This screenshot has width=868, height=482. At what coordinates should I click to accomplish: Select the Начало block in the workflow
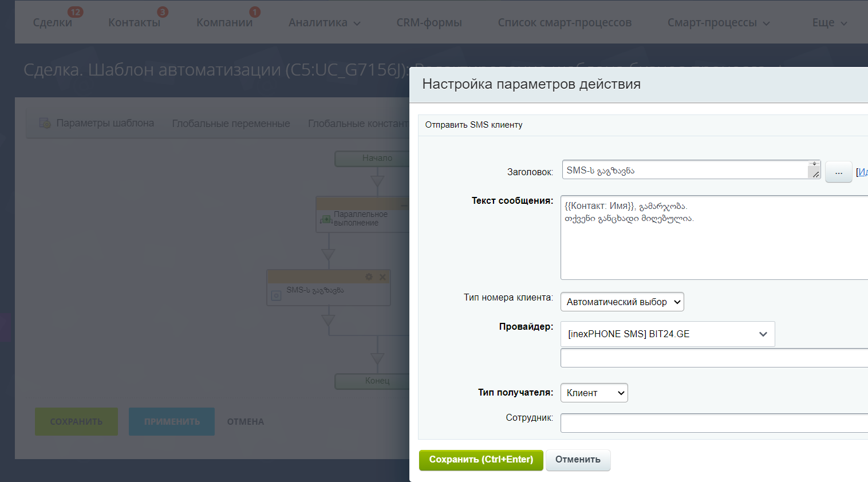[373, 159]
